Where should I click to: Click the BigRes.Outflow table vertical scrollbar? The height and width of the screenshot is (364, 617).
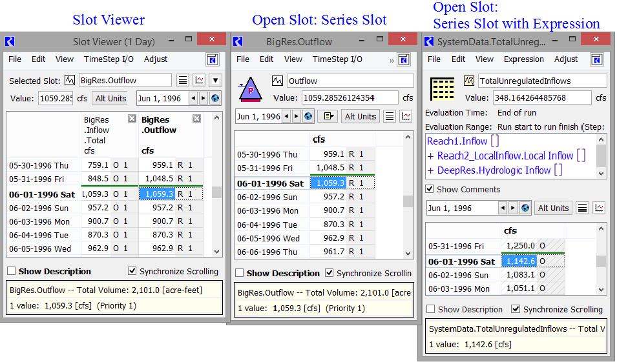(408, 200)
